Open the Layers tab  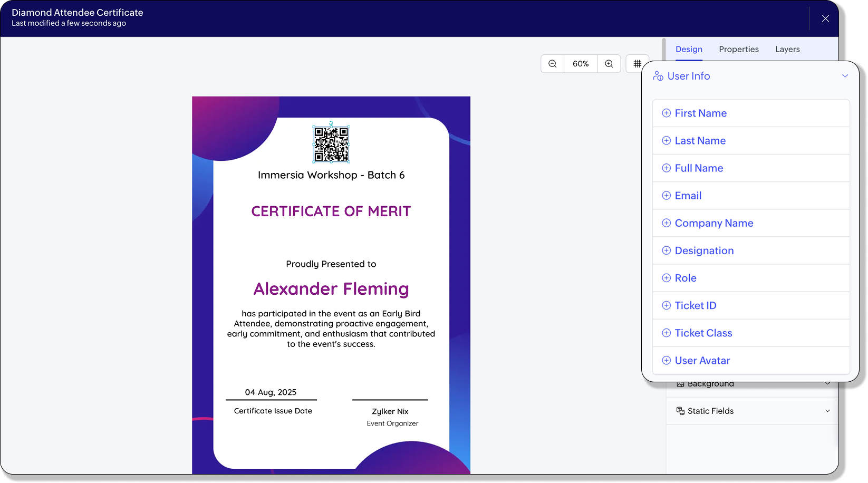(x=787, y=49)
